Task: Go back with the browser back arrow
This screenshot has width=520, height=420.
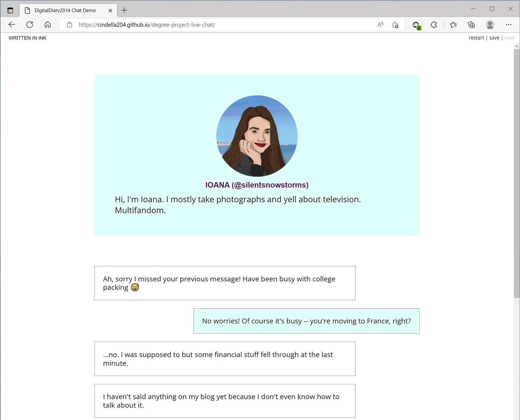Action: pos(12,25)
